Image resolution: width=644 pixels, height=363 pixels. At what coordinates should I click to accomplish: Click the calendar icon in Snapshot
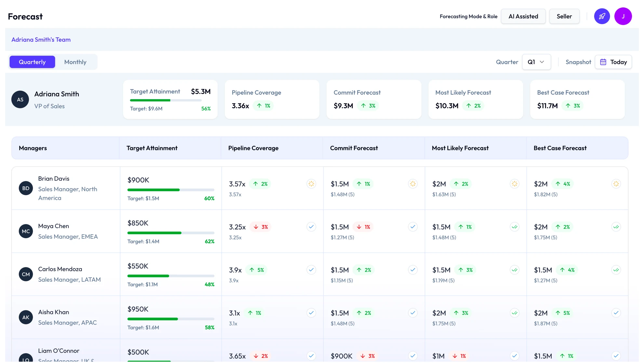[x=603, y=62]
